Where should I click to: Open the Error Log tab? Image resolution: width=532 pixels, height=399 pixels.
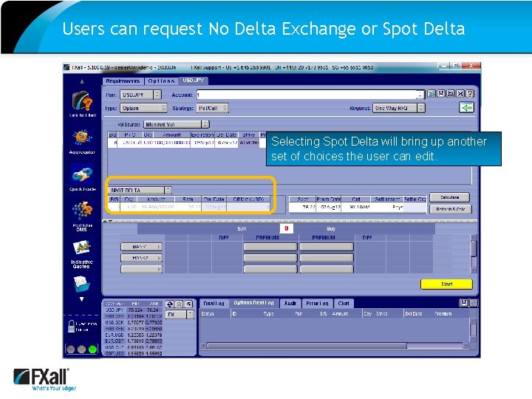(317, 304)
